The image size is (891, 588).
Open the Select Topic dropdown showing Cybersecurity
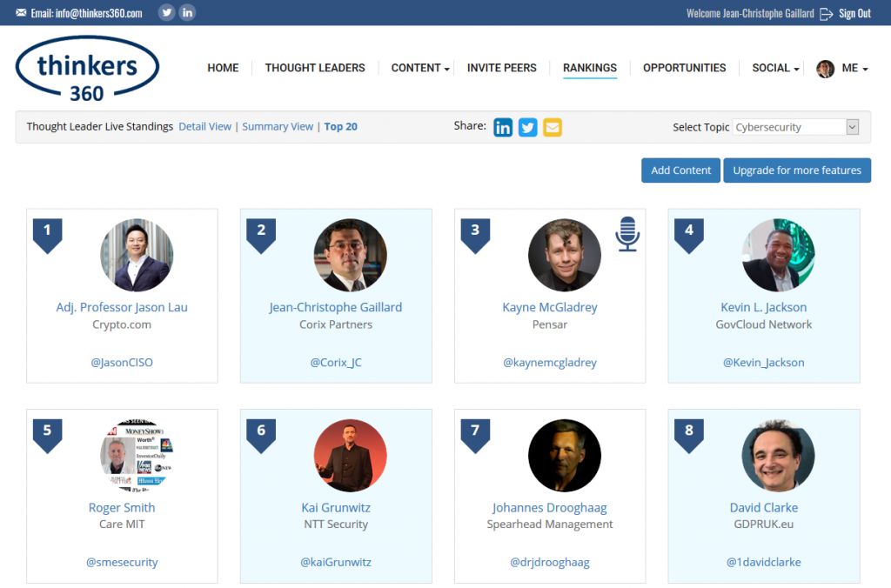click(x=795, y=126)
